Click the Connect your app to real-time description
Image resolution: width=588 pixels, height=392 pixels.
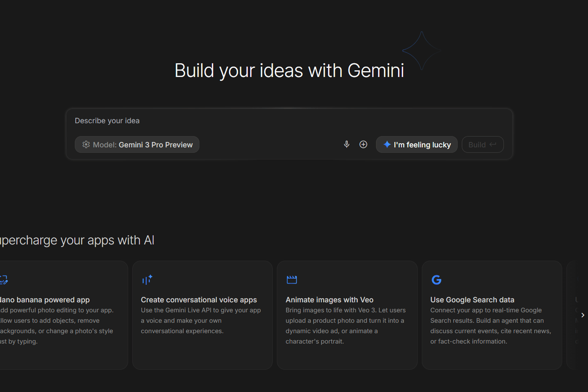pyautogui.click(x=491, y=326)
